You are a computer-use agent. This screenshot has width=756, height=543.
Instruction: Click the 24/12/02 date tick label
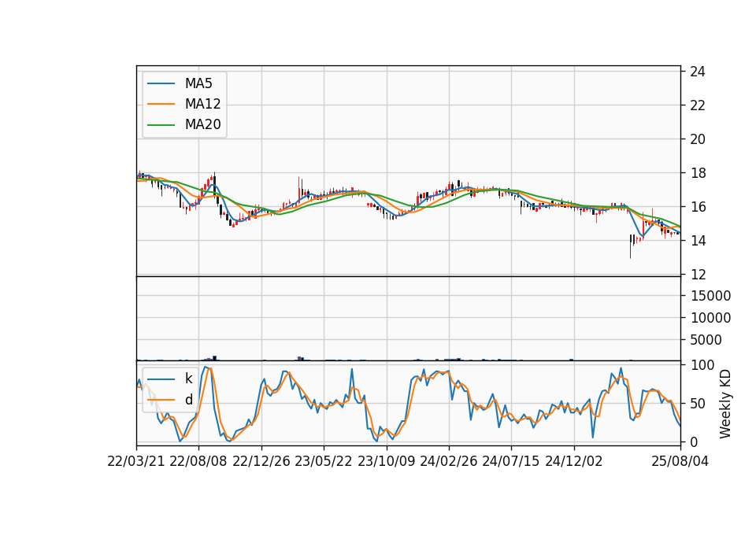tap(574, 461)
